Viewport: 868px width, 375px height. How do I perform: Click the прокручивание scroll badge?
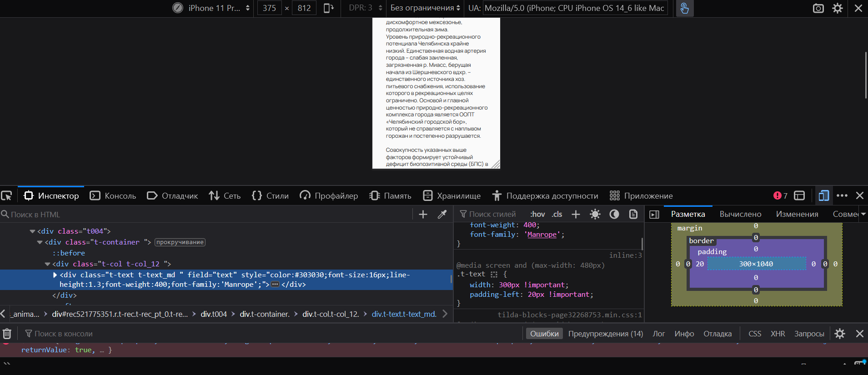click(180, 242)
